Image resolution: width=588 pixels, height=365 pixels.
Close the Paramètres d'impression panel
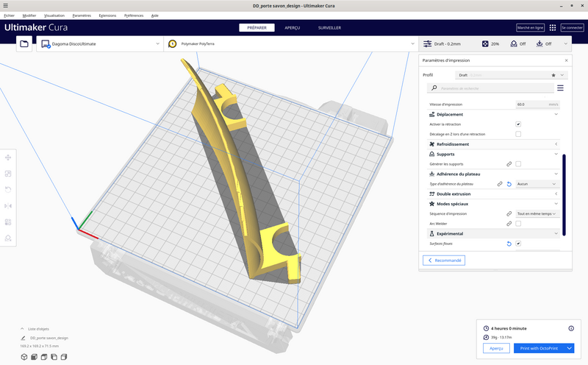tap(566, 60)
